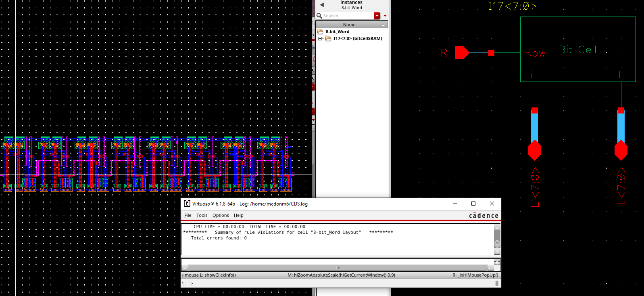Open the File menu in the log window
Viewport: 644px width, 296px height.
[188, 216]
